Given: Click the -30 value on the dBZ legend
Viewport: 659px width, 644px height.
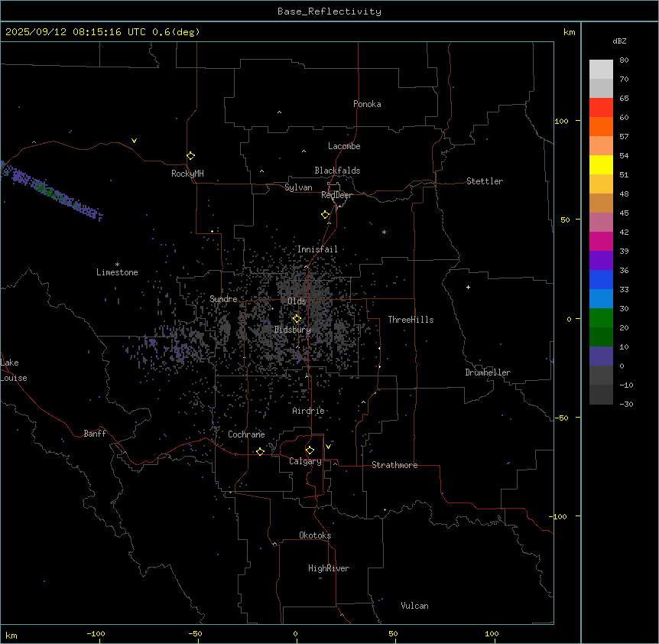Looking at the screenshot, I should pos(626,404).
